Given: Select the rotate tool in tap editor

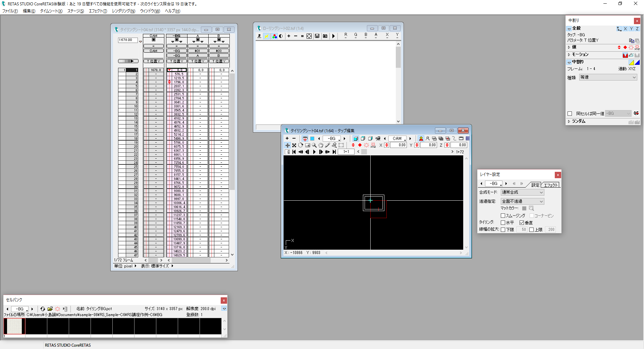Looking at the screenshot, I should (x=301, y=145).
